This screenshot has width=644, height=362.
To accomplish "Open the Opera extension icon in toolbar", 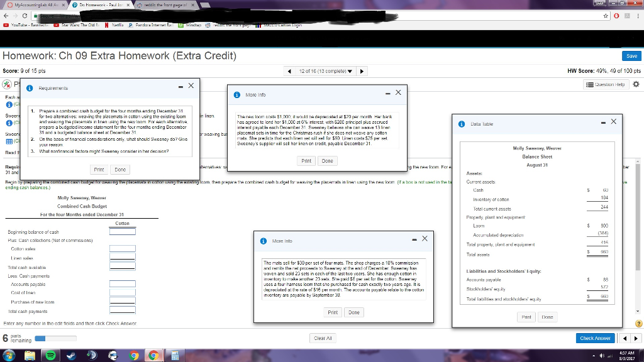I will [x=616, y=16].
